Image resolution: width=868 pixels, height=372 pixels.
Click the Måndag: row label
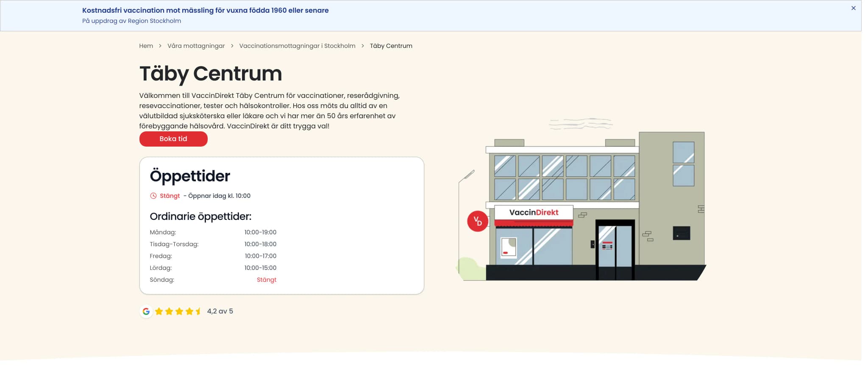[x=163, y=232]
